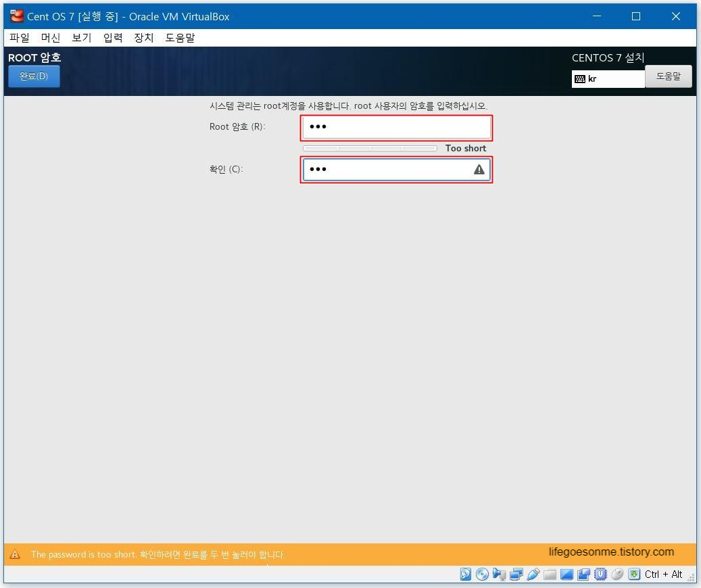Open the 머신 menu

(51, 38)
